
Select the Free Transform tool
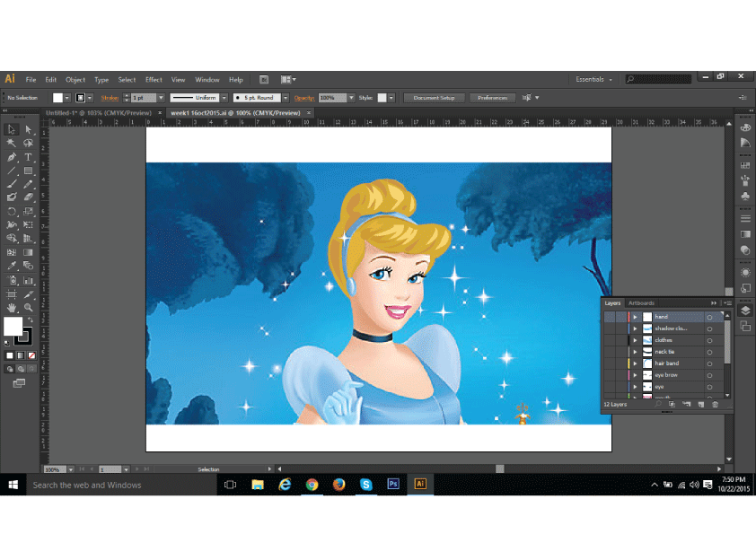(x=28, y=224)
